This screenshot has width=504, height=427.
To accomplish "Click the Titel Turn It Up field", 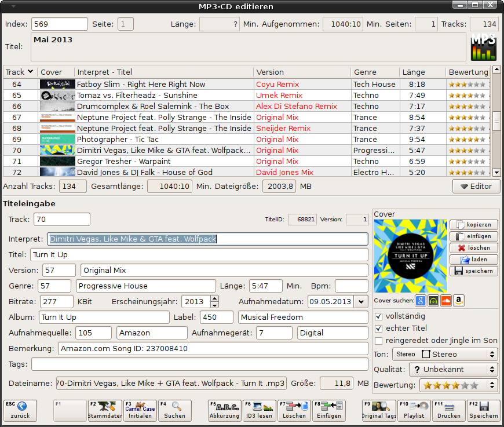I will point(199,255).
